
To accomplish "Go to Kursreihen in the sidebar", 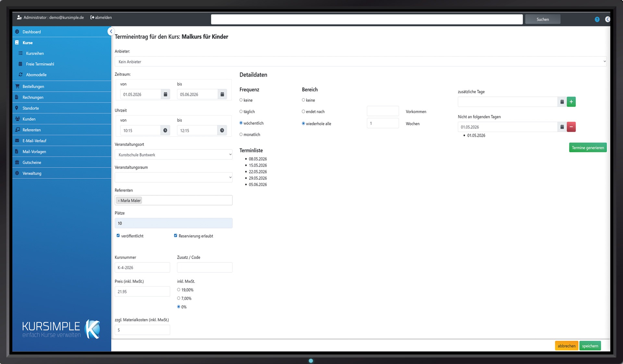I will [35, 53].
